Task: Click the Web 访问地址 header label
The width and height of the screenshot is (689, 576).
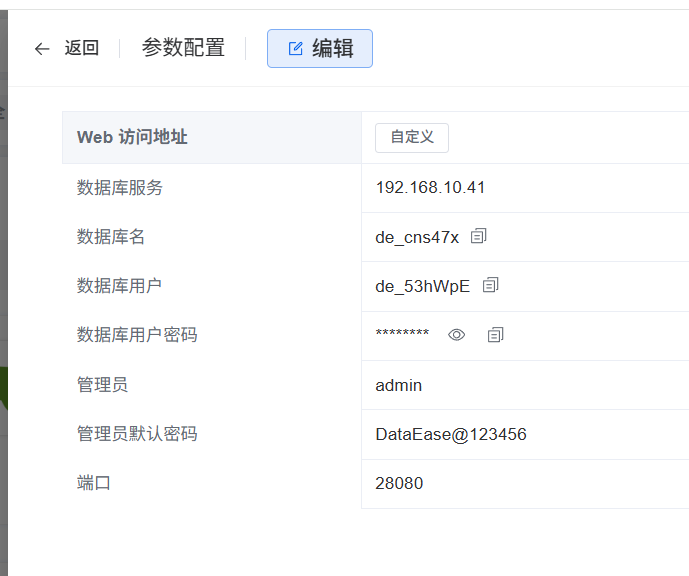Action: click(132, 138)
